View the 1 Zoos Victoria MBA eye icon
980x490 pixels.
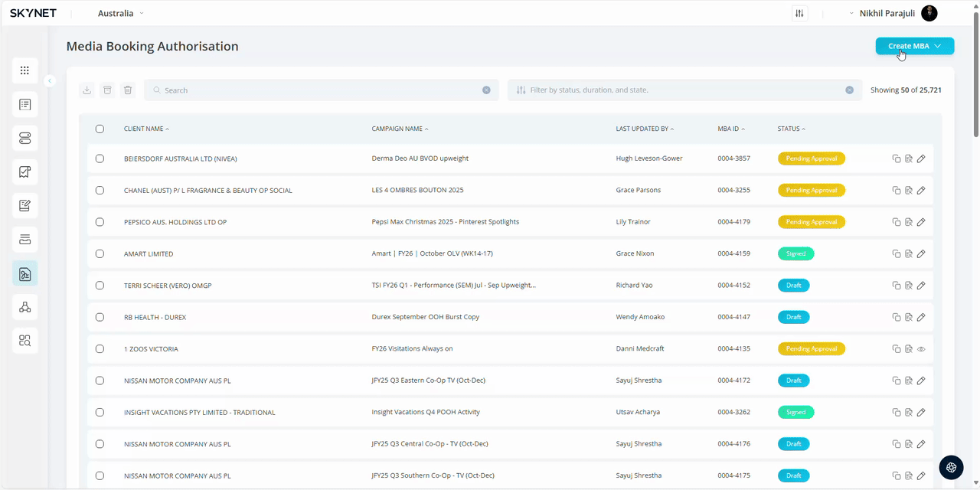[x=921, y=349]
